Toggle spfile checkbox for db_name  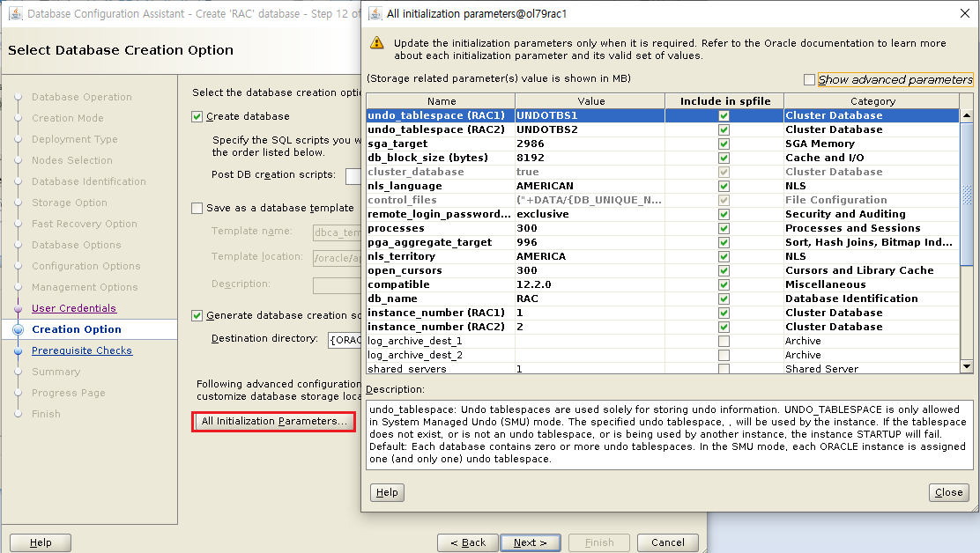724,299
